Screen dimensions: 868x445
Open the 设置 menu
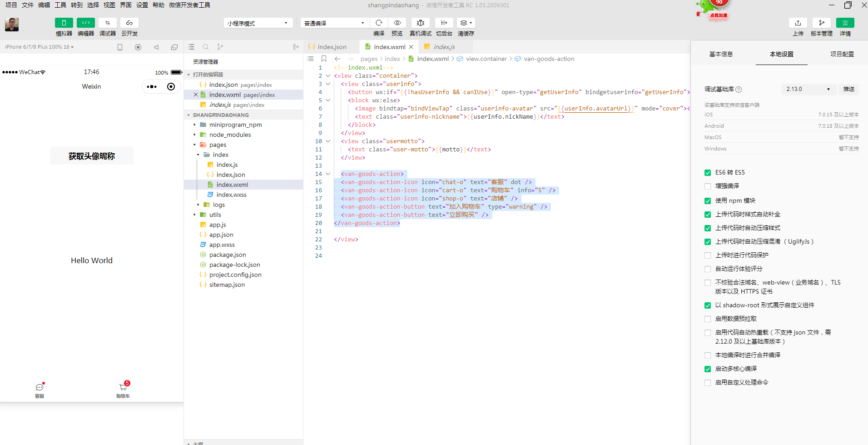tap(142, 5)
